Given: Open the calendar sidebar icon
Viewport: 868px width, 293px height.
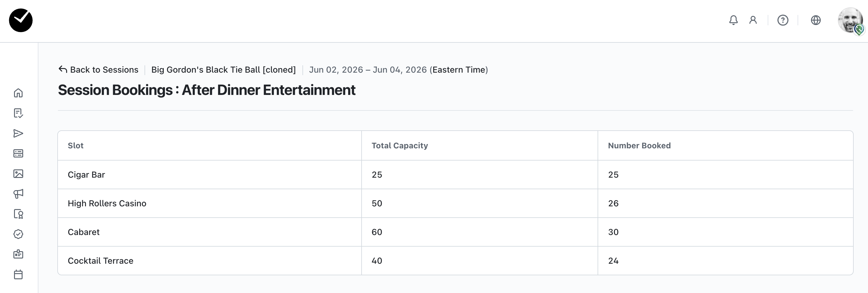Looking at the screenshot, I should (x=18, y=274).
